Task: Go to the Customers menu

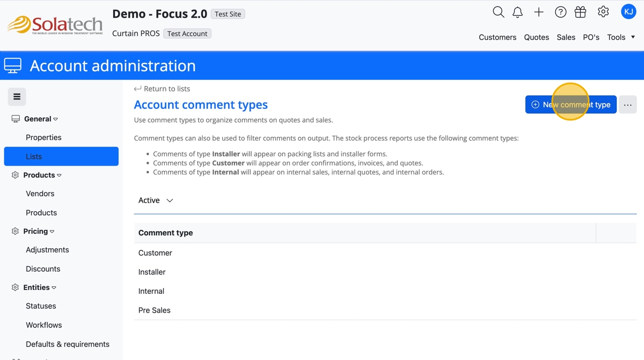Action: 497,37
